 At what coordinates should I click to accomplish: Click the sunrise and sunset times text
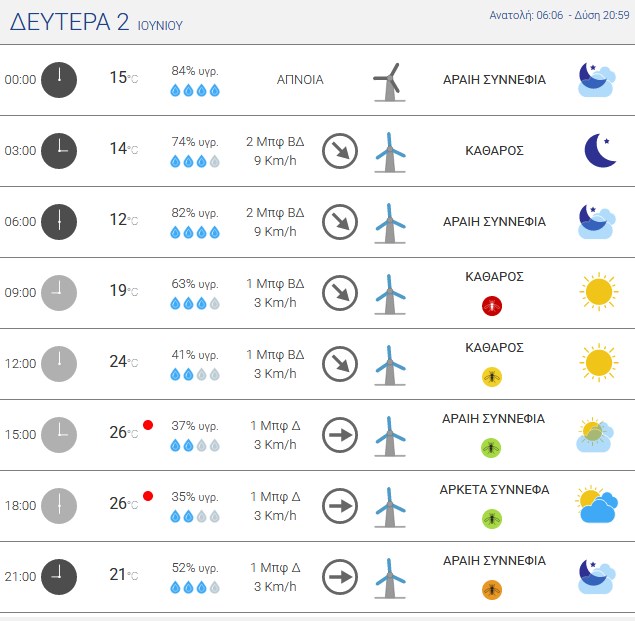[x=559, y=15]
